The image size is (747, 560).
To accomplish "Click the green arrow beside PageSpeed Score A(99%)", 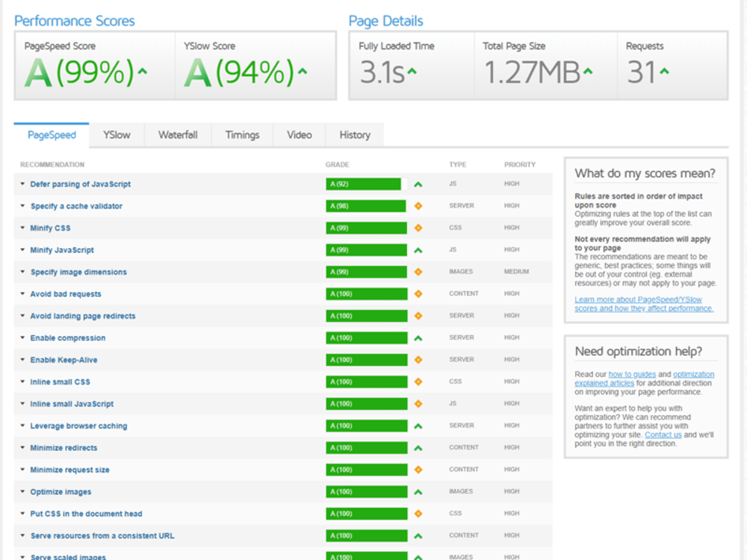I will [x=142, y=72].
